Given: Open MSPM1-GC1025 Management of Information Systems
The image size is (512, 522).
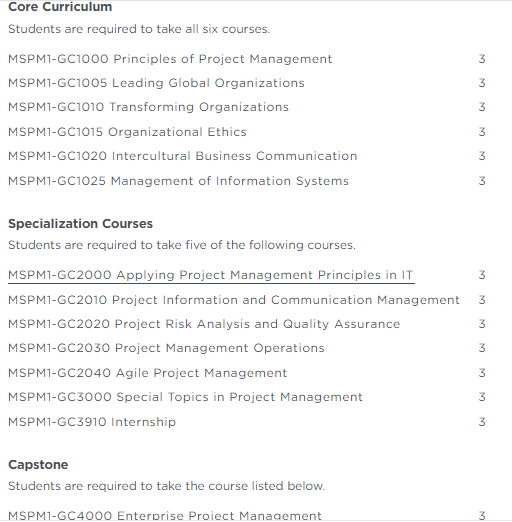Looking at the screenshot, I should click(x=178, y=181).
